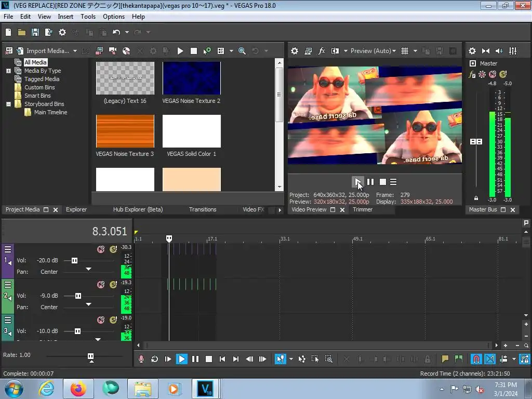Start media preview in Project Media toolbar
The height and width of the screenshot is (399, 532).
click(180, 51)
